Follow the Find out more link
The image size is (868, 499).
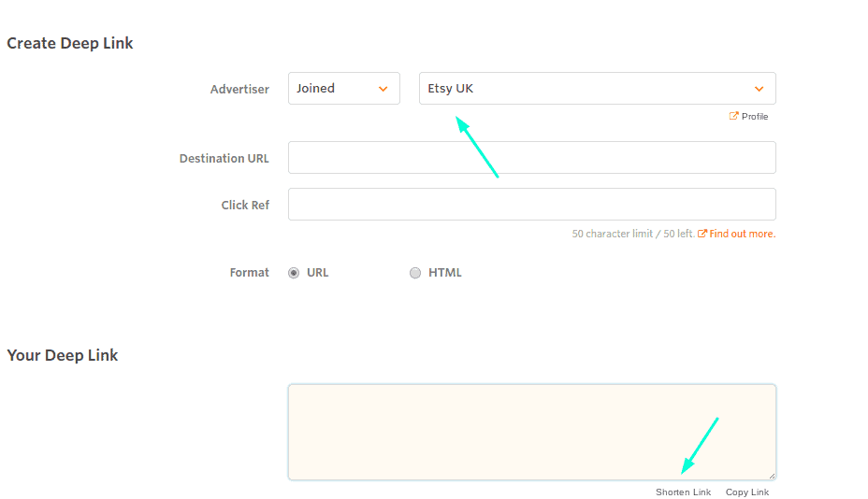[x=743, y=234]
